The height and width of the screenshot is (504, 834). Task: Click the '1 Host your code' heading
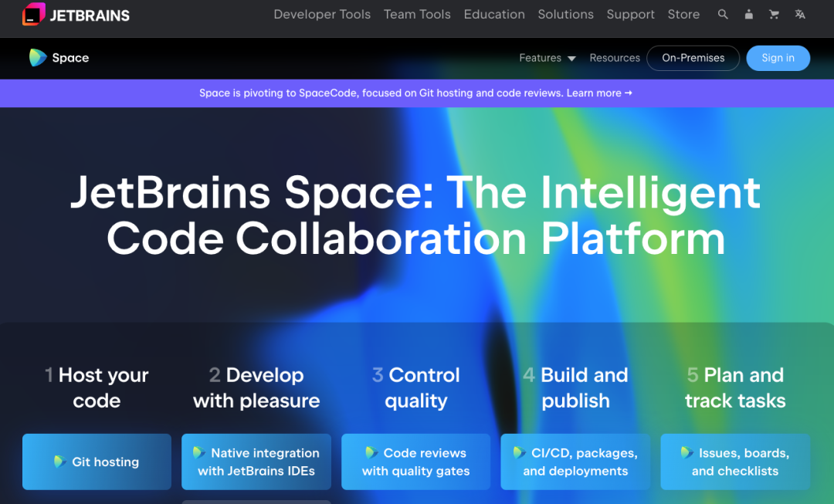pos(97,387)
